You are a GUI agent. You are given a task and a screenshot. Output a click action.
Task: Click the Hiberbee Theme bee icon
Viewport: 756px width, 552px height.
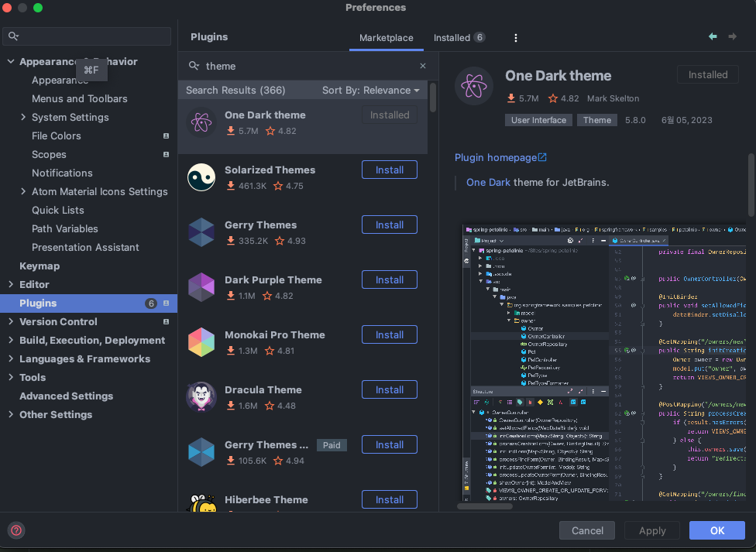click(x=201, y=502)
